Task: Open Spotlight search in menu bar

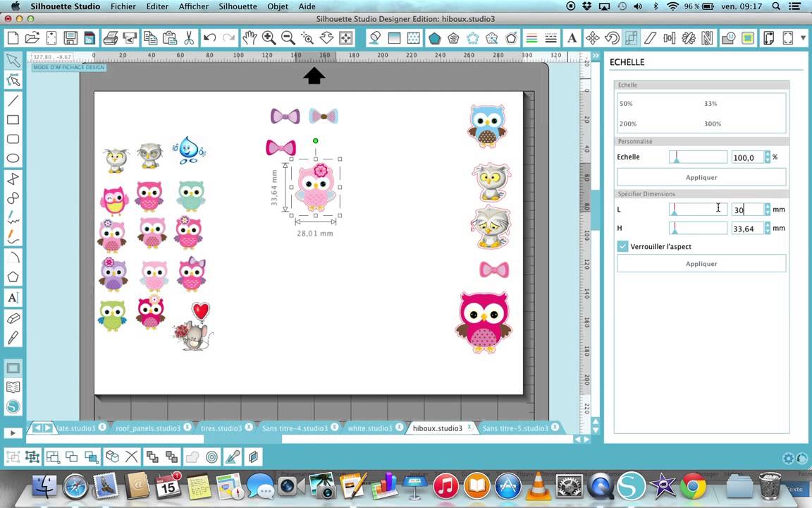Action: click(776, 6)
